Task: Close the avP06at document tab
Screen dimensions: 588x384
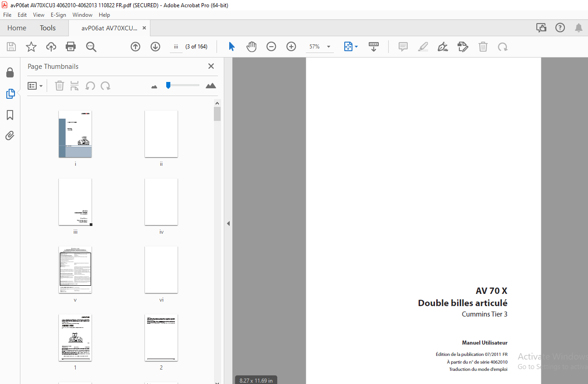Action: pyautogui.click(x=144, y=28)
